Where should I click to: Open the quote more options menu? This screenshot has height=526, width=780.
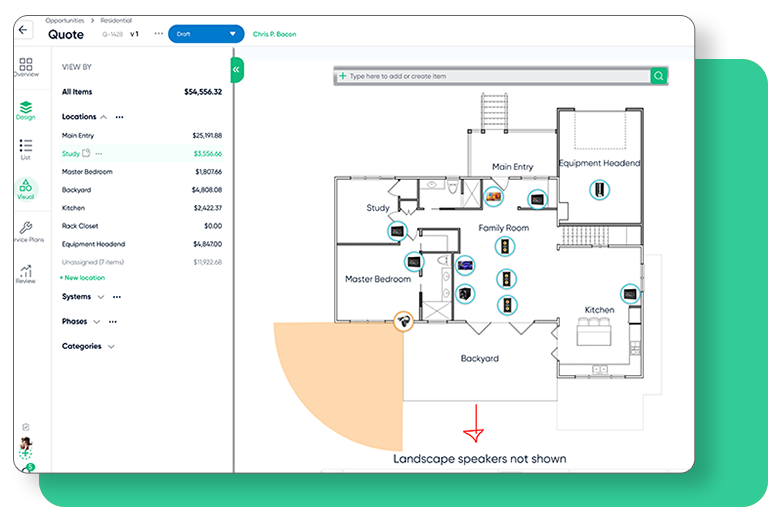point(159,34)
